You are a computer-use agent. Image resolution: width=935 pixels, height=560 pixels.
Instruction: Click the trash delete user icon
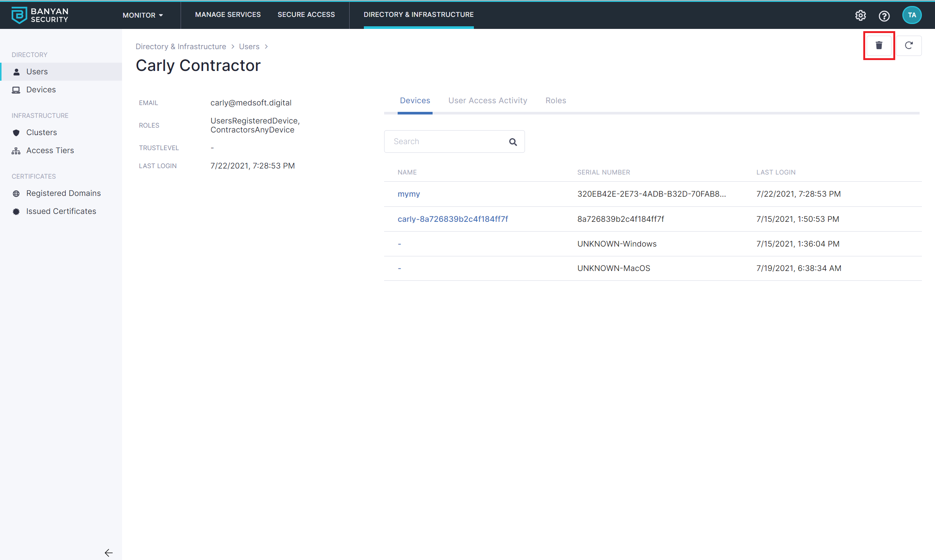click(878, 46)
